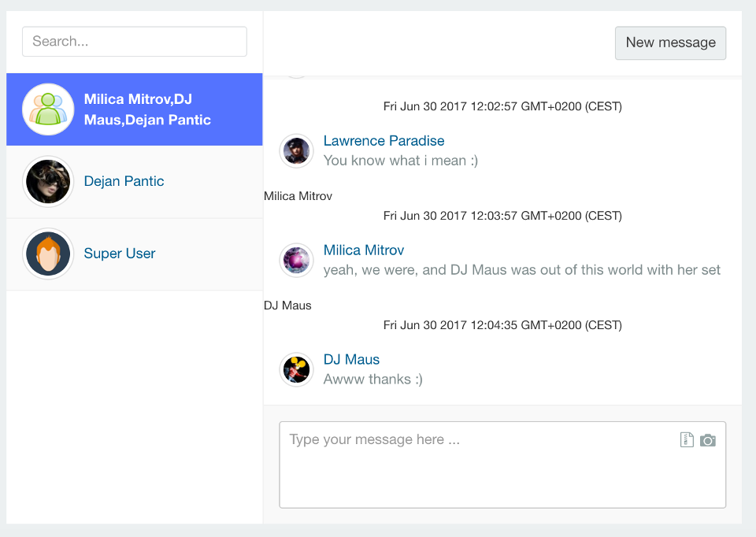The height and width of the screenshot is (537, 756).
Task: Click Milica Mitrov's message avatar
Action: [x=297, y=260]
